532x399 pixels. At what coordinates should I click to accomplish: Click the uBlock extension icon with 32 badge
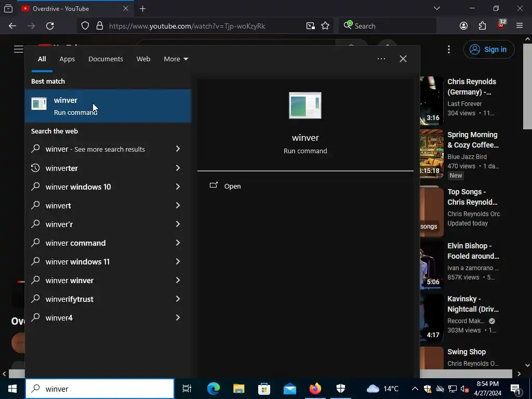(501, 25)
